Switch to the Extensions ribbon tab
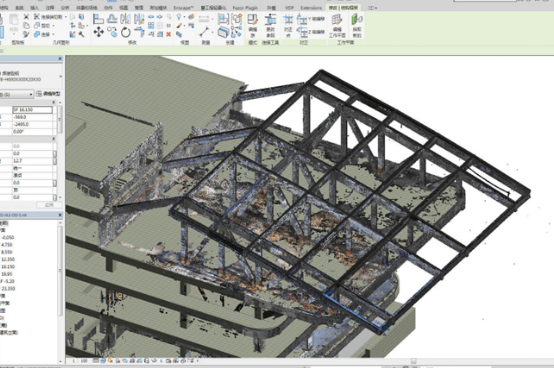 click(311, 7)
